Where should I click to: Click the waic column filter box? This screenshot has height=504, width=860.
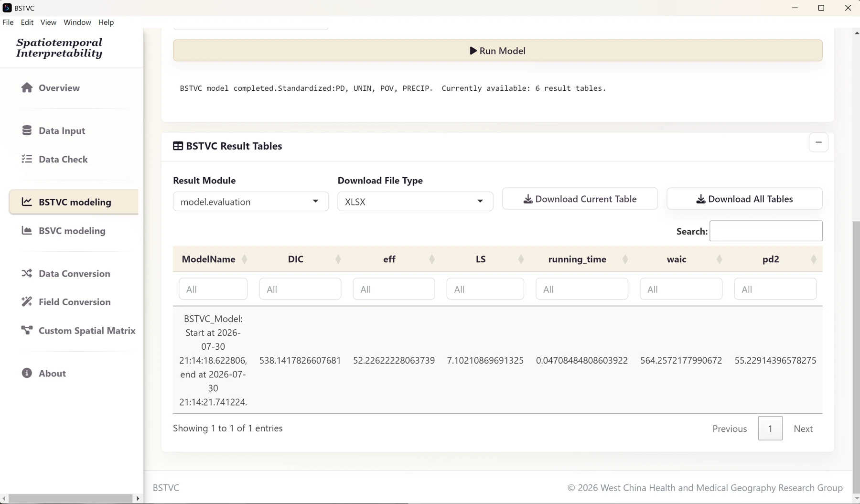point(681,289)
